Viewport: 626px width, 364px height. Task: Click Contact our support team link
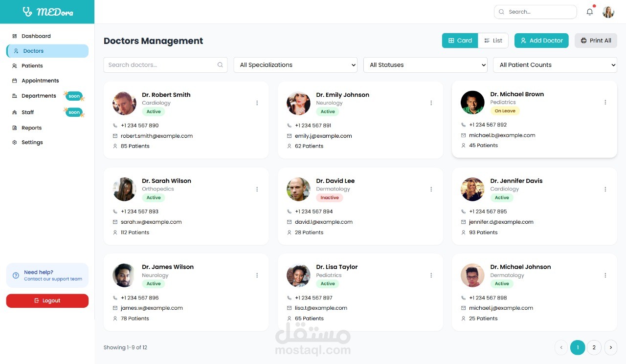tap(53, 279)
